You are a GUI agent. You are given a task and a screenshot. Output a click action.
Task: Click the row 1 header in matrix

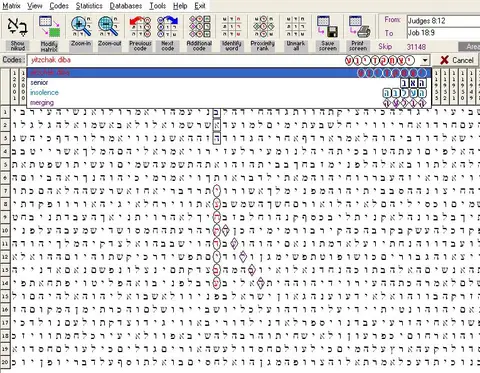tap(5, 112)
